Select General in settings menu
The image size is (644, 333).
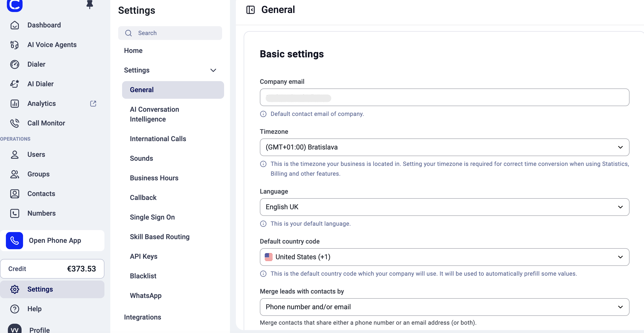click(x=173, y=90)
